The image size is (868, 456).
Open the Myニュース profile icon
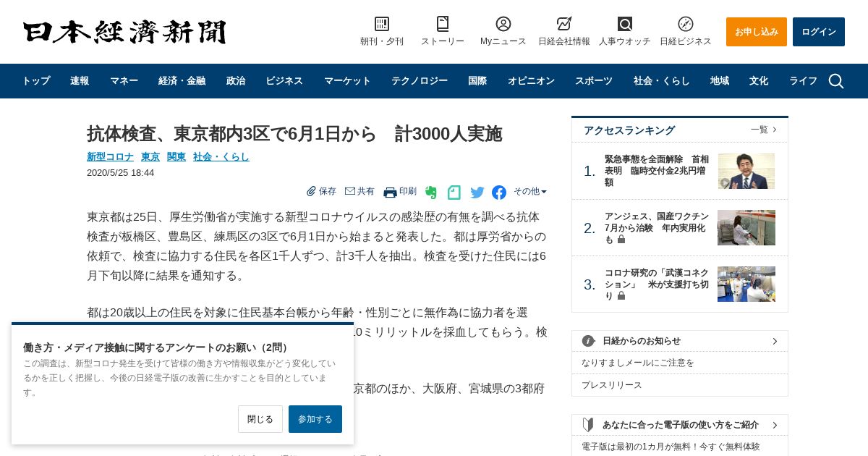click(x=503, y=24)
